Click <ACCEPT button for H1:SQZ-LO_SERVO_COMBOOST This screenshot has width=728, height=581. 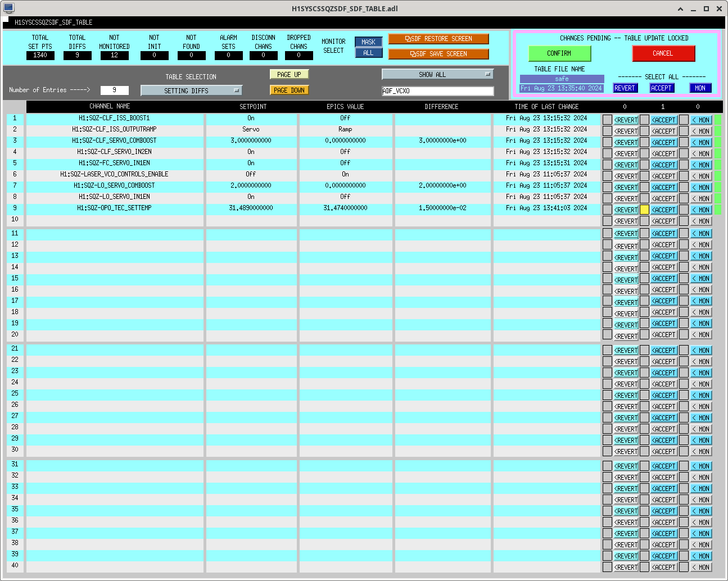pyautogui.click(x=664, y=188)
